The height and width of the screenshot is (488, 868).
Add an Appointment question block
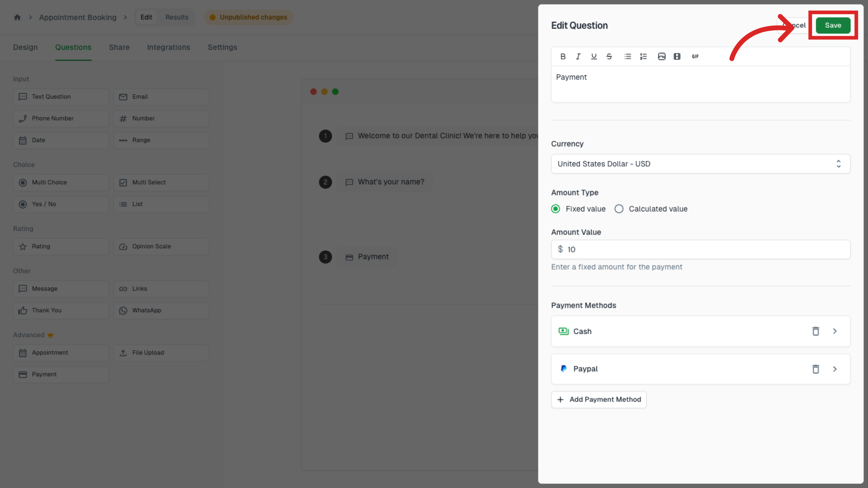pos(61,353)
